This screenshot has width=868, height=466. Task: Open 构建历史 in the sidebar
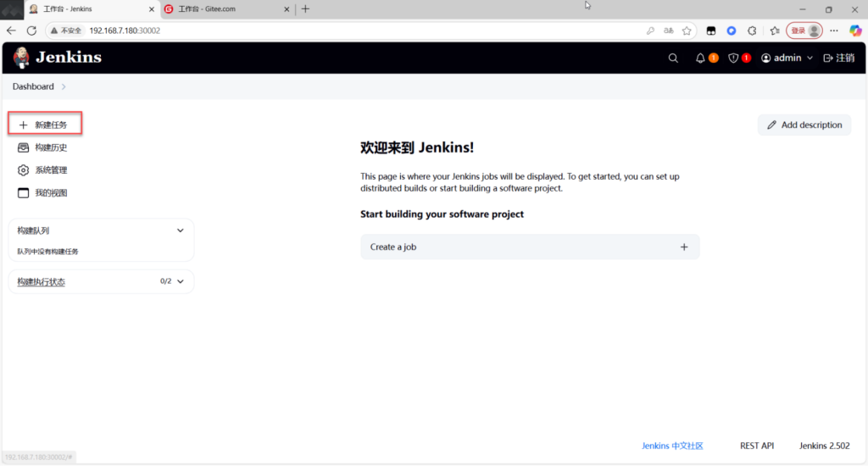click(50, 147)
